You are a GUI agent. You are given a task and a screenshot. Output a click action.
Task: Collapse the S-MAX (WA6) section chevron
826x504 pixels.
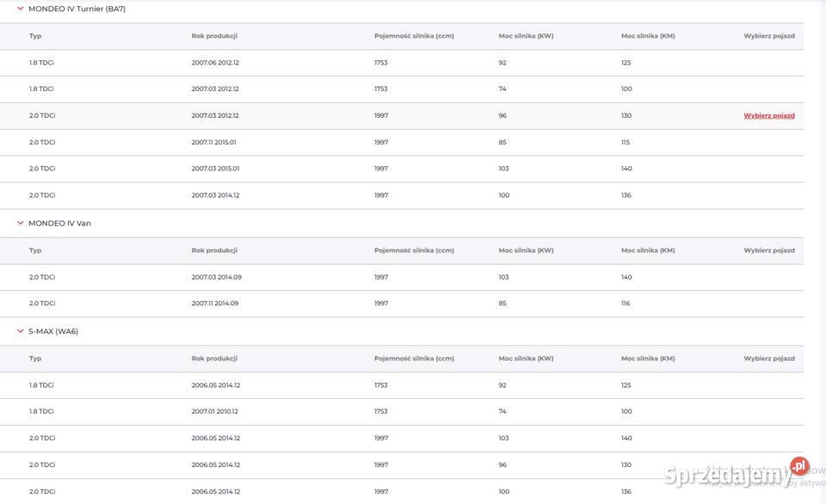pyautogui.click(x=20, y=331)
